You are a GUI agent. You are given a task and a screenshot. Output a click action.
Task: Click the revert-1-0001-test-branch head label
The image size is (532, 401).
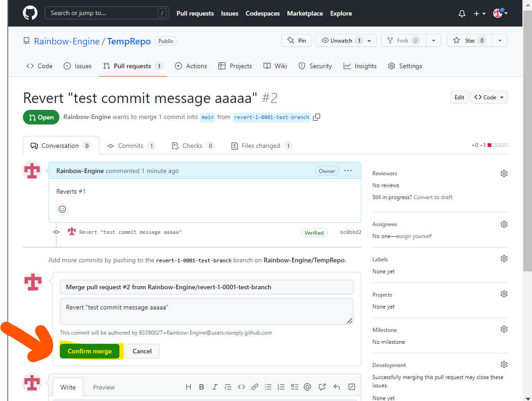pyautogui.click(x=271, y=117)
